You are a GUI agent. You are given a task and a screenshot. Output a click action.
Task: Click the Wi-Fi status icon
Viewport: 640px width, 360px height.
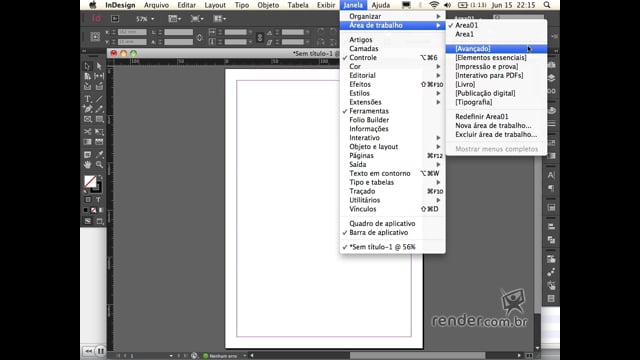click(x=434, y=5)
